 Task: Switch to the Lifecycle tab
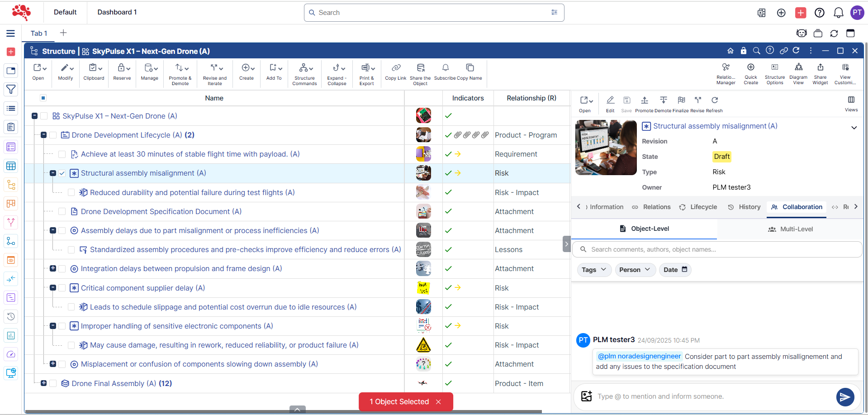(703, 207)
